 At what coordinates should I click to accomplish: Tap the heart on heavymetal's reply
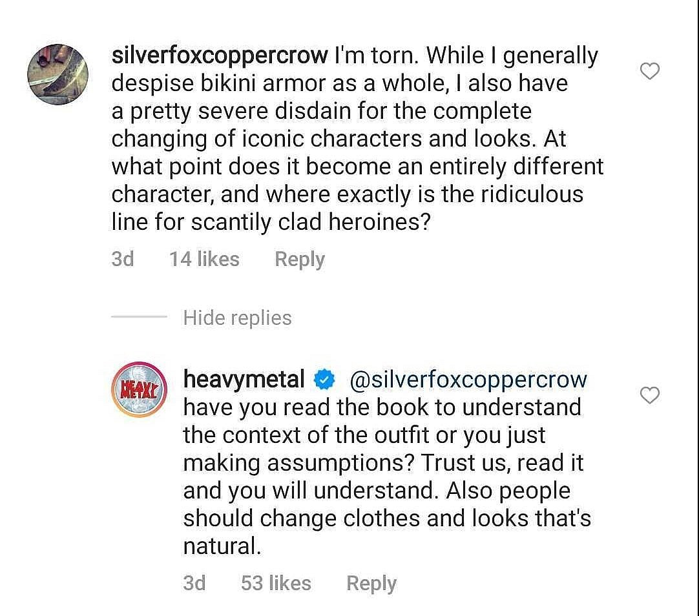[x=649, y=395]
